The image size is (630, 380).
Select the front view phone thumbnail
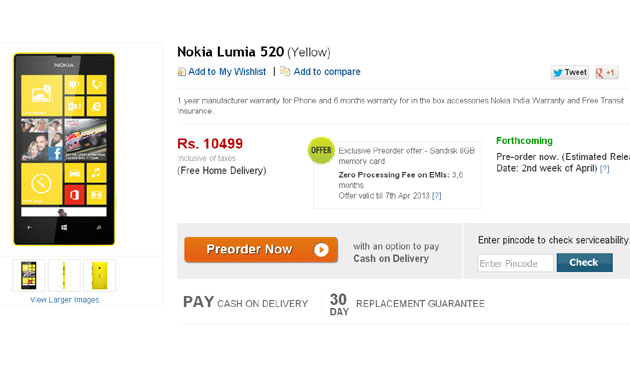coord(29,275)
